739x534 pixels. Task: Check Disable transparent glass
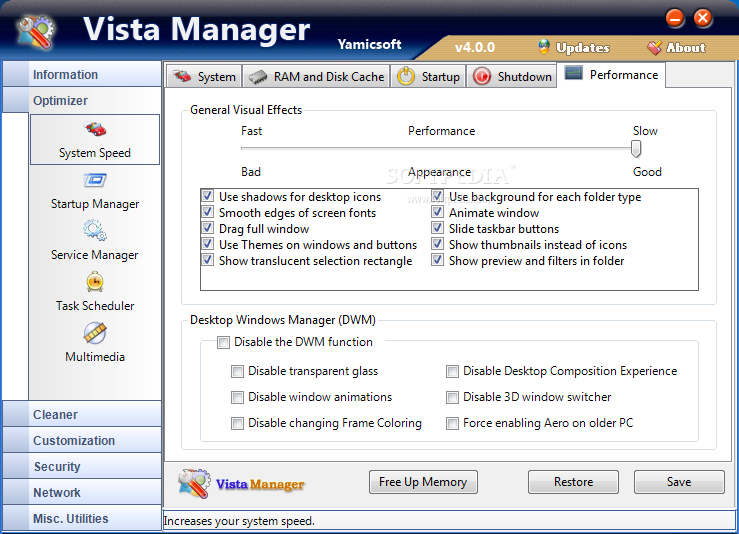click(238, 371)
